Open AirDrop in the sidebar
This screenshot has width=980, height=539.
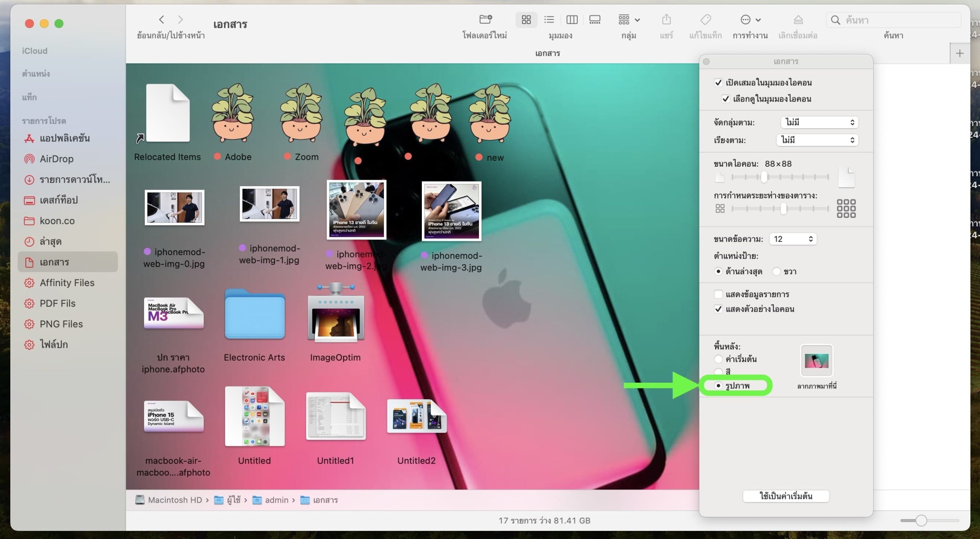point(57,159)
